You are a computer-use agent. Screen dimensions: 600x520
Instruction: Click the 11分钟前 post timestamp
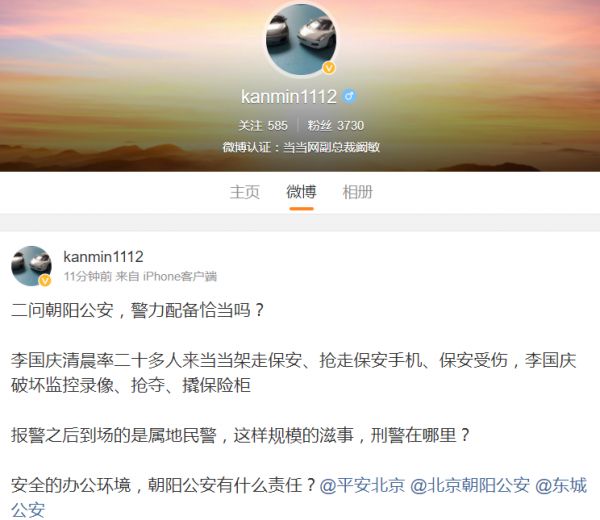pyautogui.click(x=88, y=276)
